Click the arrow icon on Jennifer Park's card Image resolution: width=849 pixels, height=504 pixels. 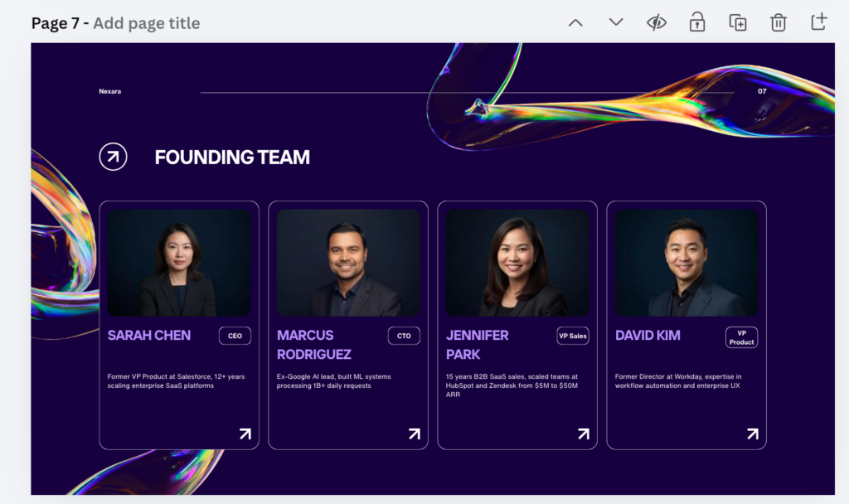click(x=583, y=433)
